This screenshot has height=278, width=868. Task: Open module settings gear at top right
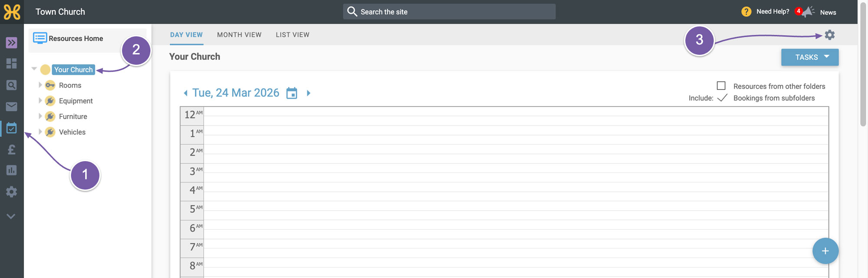coord(830,35)
